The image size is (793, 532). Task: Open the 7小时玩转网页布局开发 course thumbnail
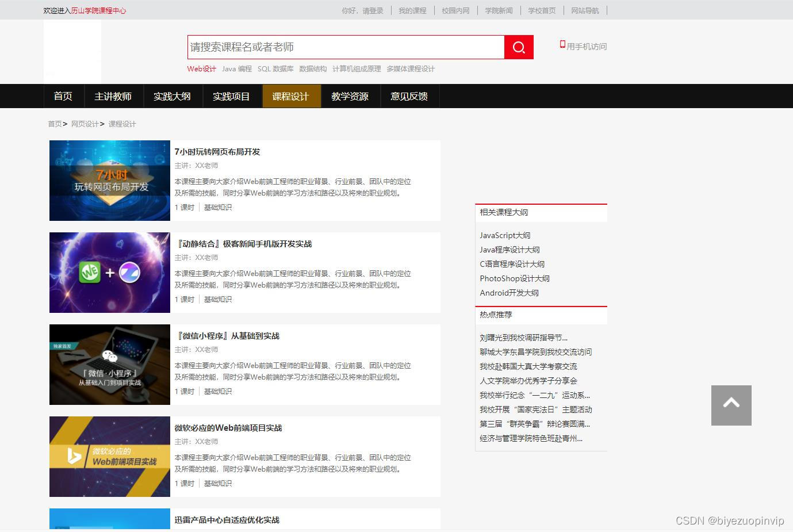(110, 181)
